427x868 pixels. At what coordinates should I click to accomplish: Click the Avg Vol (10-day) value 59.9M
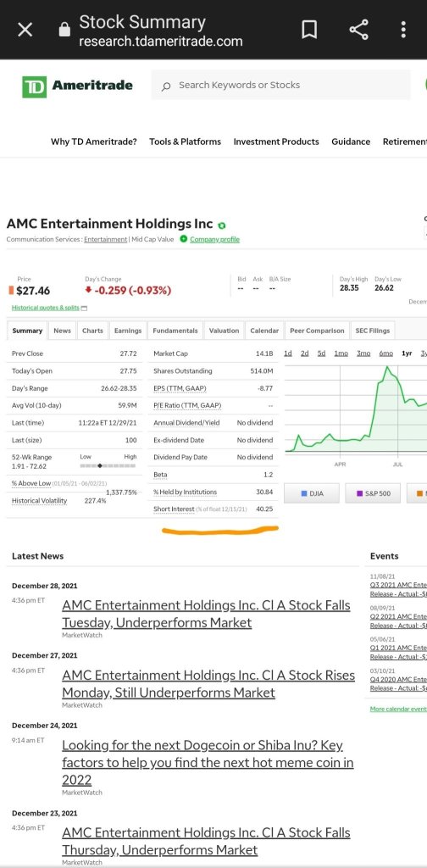(127, 406)
